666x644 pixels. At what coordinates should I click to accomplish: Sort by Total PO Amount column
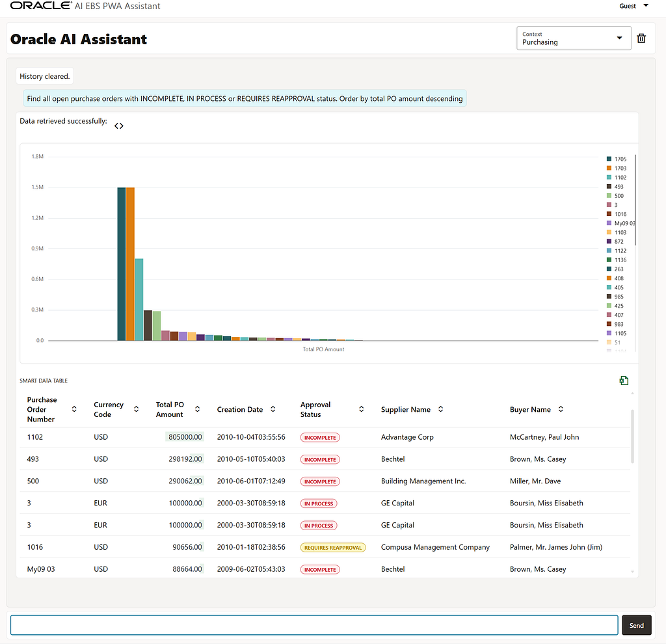coord(198,409)
